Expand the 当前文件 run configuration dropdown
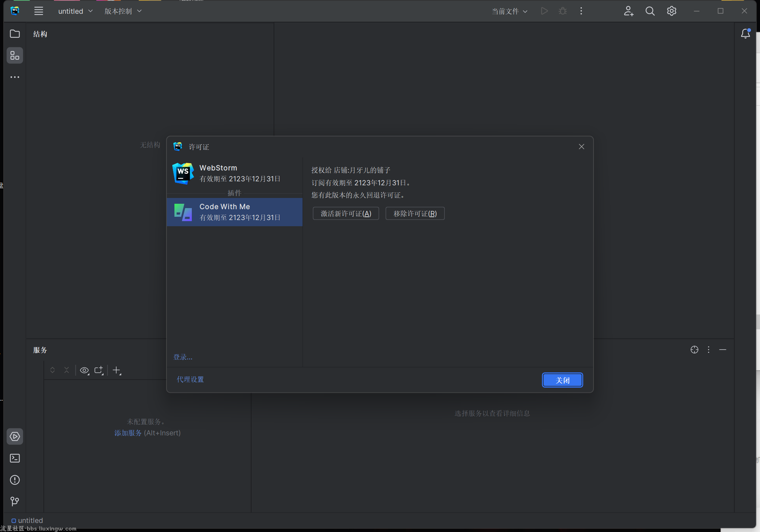Screen dimensions: 760x532 tap(510, 11)
